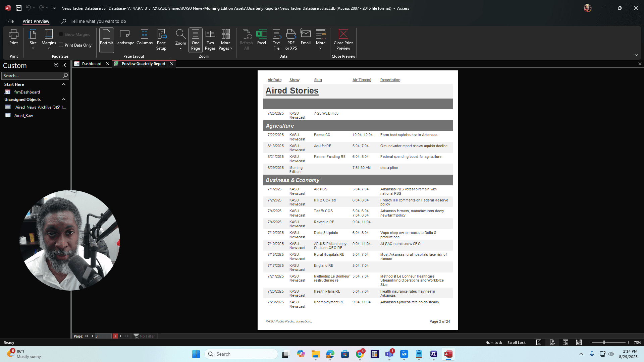Email the report from the Data group
644x362 pixels.
(x=306, y=37)
